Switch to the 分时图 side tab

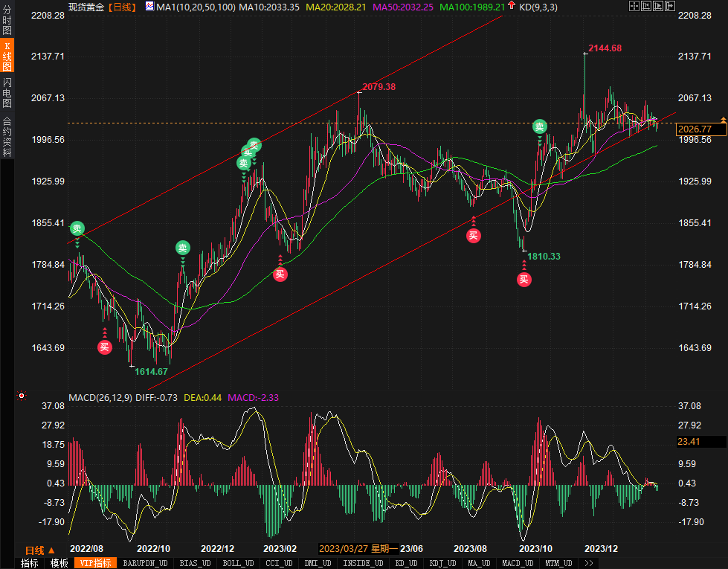(x=7, y=22)
